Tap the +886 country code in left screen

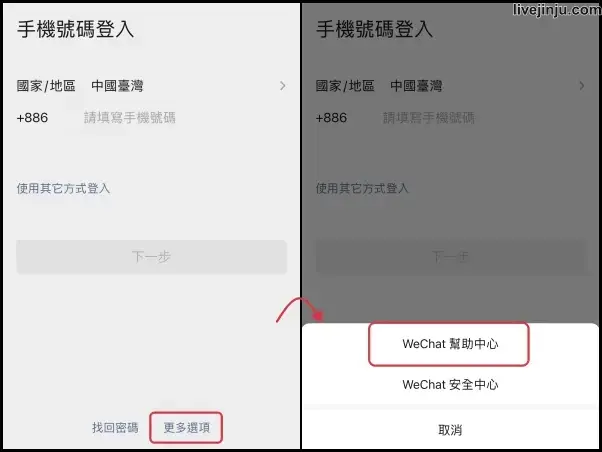click(x=32, y=118)
